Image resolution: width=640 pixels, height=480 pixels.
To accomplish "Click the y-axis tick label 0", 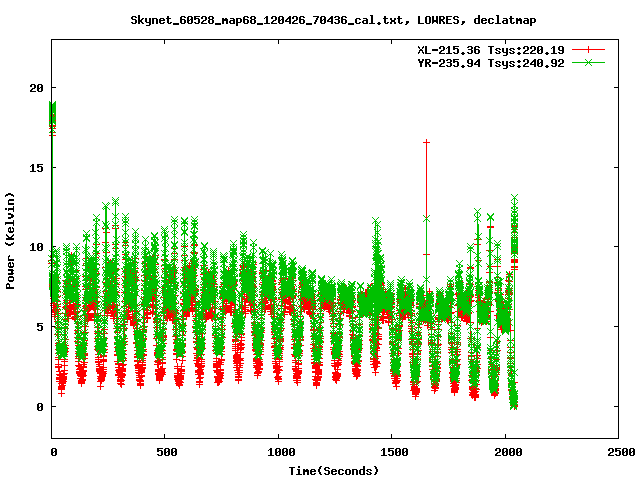I will tap(40, 407).
